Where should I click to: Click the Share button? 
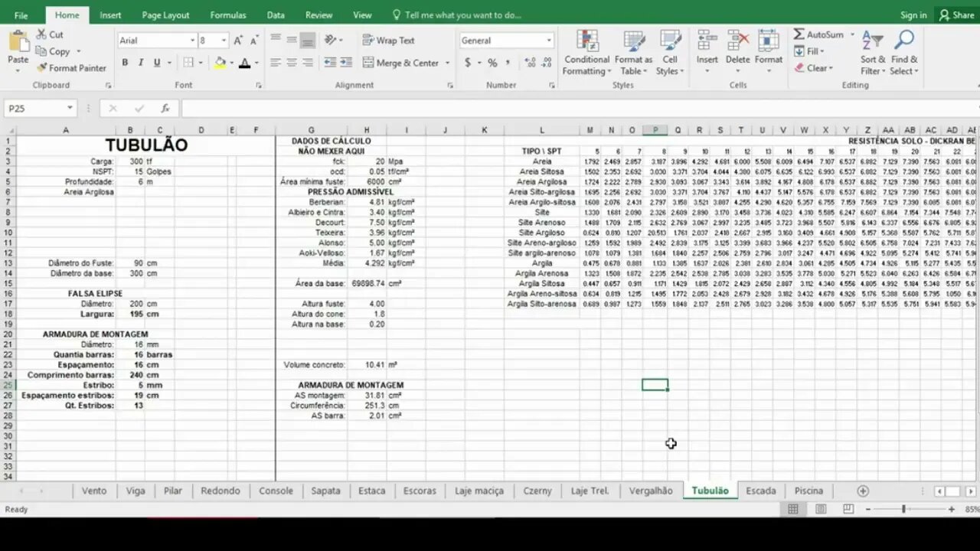(957, 15)
